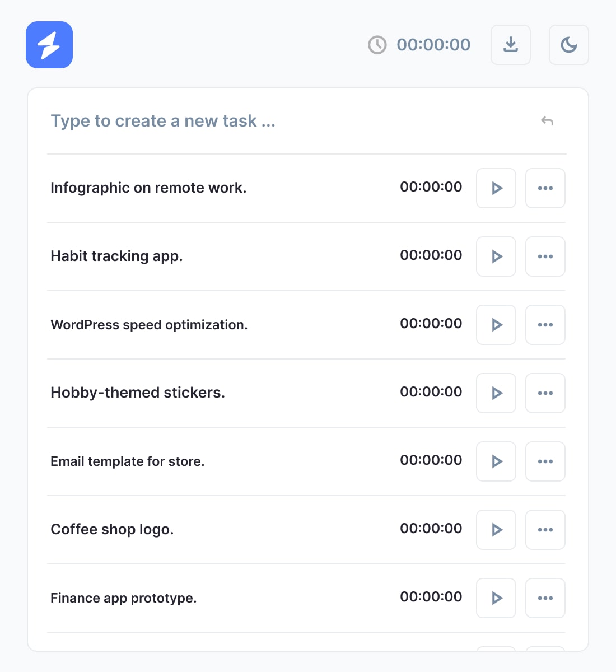Start the Hobby-themed stickers timer
This screenshot has width=616, height=672.
496,393
